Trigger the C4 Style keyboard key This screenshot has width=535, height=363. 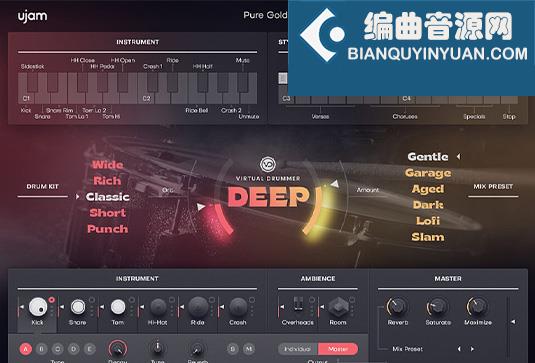point(406,99)
